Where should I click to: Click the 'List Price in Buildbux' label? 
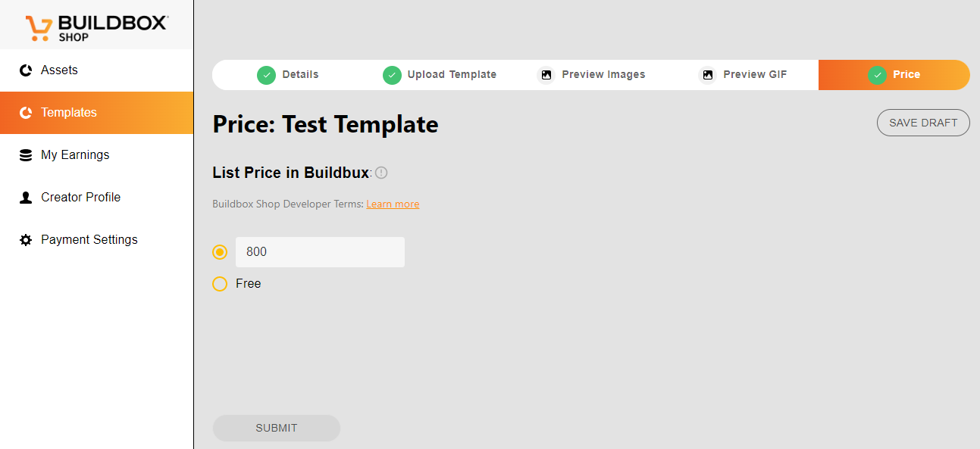tap(291, 173)
